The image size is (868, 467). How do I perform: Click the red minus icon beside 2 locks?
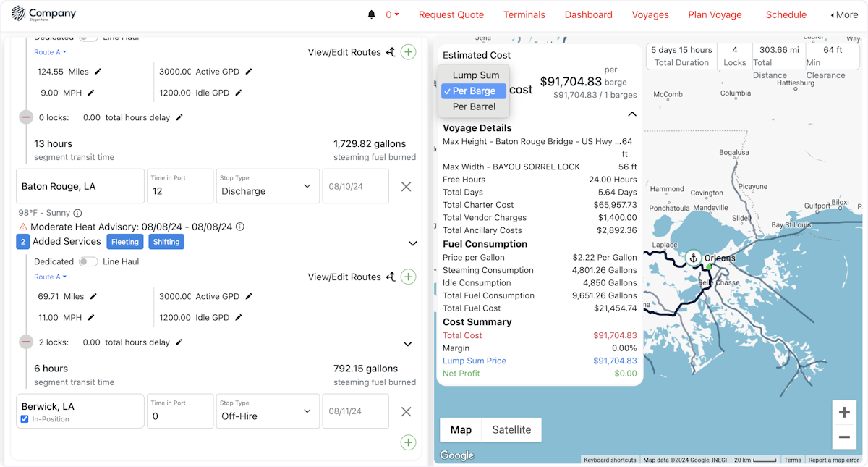coord(26,342)
